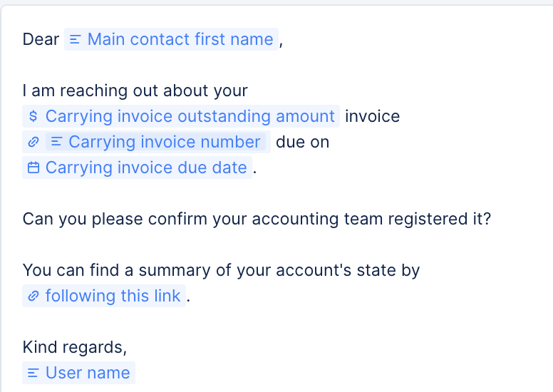The image size is (553, 392).
Task: Select the 'Carrying invoice due date' variable label
Action: point(146,168)
